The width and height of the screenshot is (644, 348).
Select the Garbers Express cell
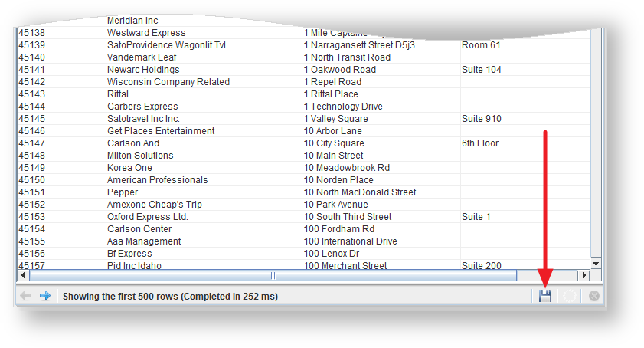click(204, 106)
